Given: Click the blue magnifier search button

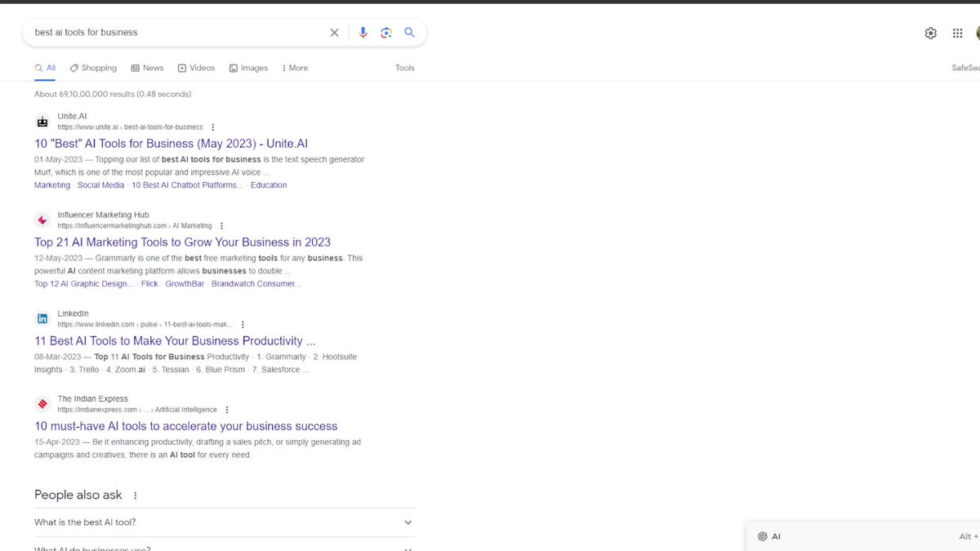Looking at the screenshot, I should 410,33.
